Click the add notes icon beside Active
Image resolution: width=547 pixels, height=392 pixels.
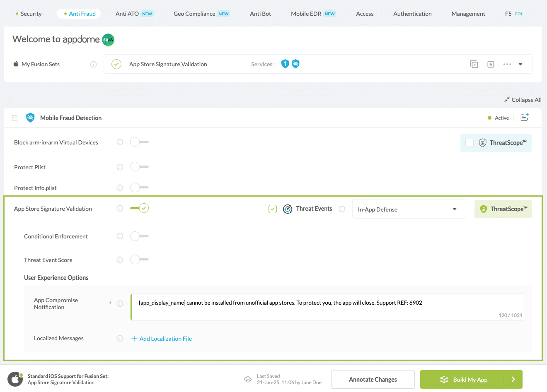pos(524,118)
